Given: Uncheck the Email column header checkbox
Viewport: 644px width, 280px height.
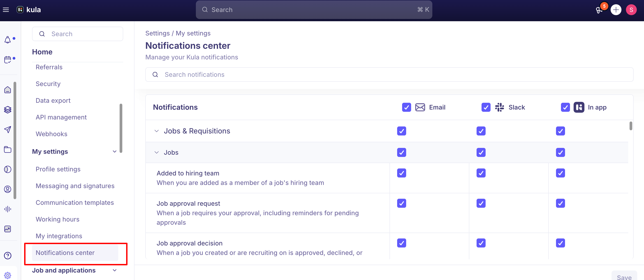Looking at the screenshot, I should (406, 107).
